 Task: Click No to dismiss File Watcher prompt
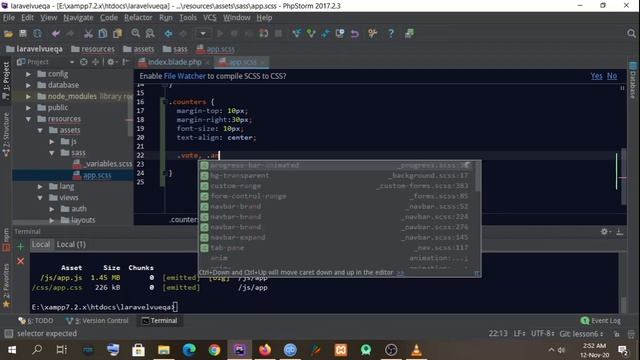pos(612,76)
